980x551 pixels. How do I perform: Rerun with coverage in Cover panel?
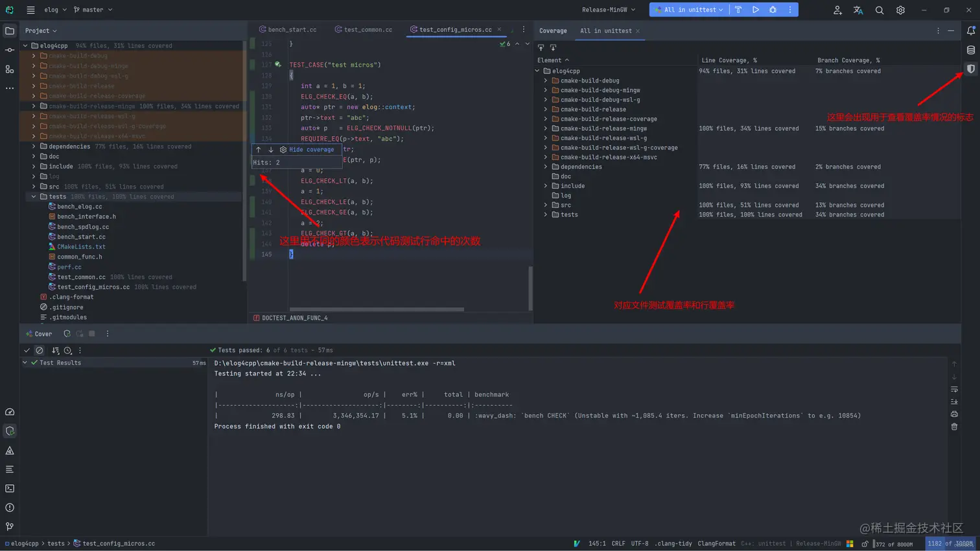click(67, 334)
